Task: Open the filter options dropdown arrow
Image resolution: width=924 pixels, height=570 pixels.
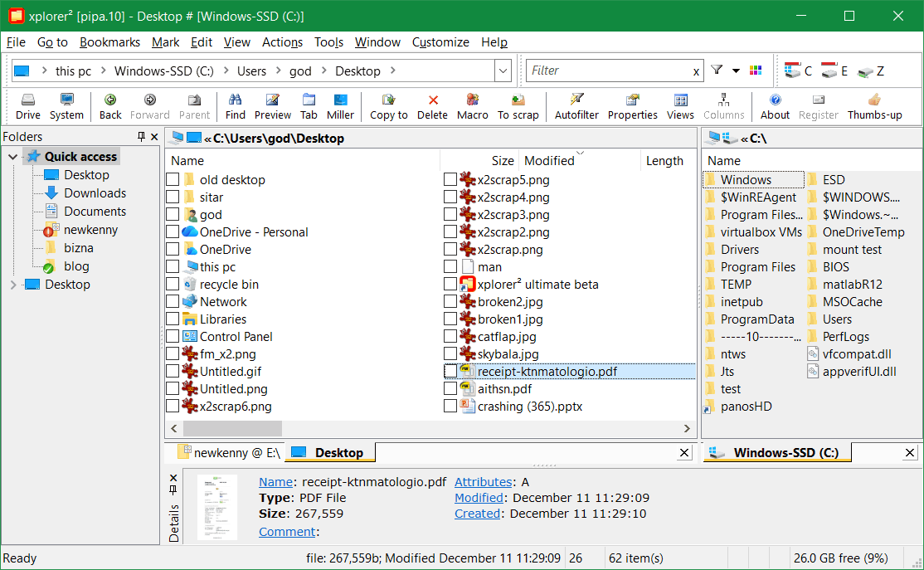Action: tap(734, 71)
